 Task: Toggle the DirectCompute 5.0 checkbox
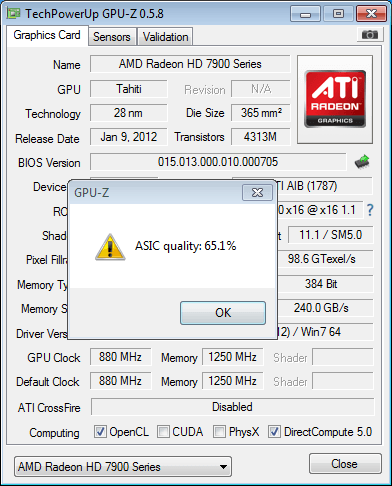(274, 431)
